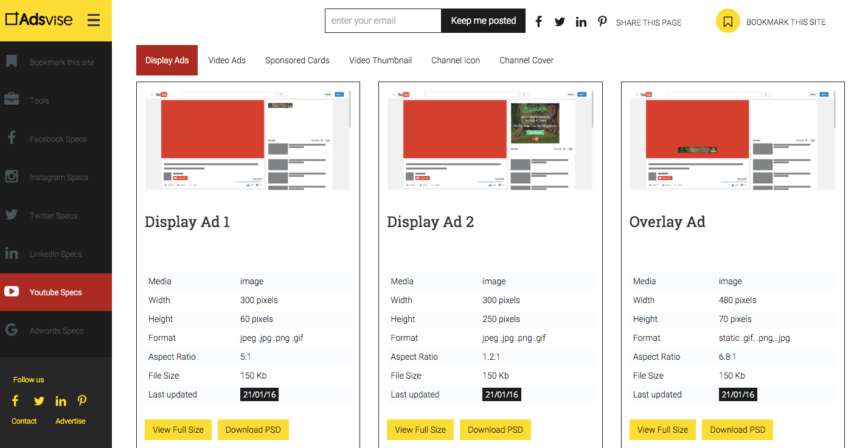The width and height of the screenshot is (868, 448).
Task: Share page via header Pinterest icon
Action: pos(602,21)
